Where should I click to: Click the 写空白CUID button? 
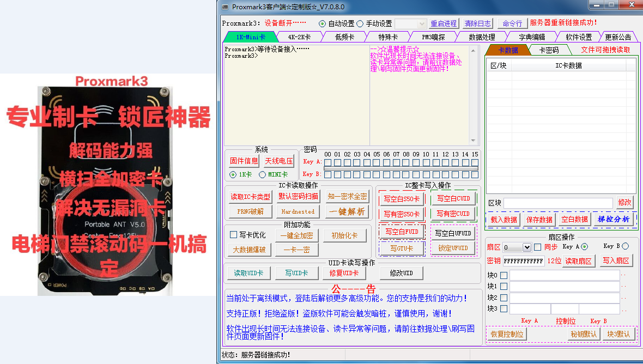(453, 198)
